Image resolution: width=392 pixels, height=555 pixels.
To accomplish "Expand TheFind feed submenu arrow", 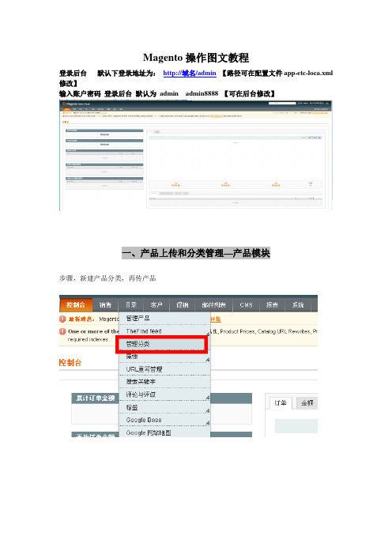I will pyautogui.click(x=208, y=334).
